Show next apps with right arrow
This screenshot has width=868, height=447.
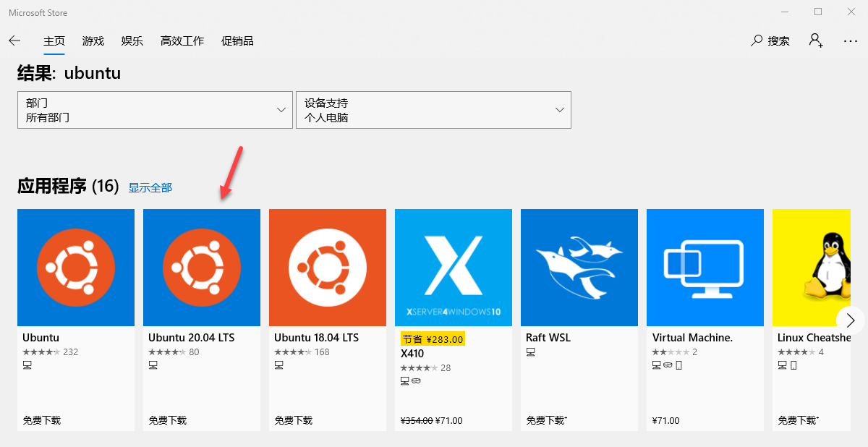(x=851, y=320)
